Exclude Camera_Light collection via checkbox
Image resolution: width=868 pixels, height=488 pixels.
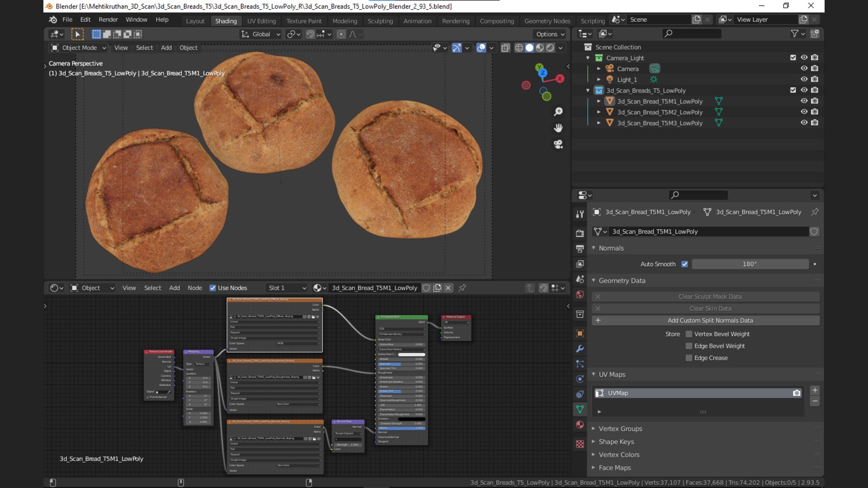tap(793, 57)
